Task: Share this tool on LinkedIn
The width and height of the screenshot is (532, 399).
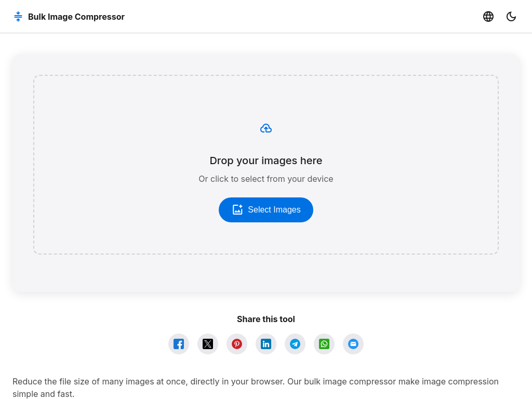Action: [266, 344]
